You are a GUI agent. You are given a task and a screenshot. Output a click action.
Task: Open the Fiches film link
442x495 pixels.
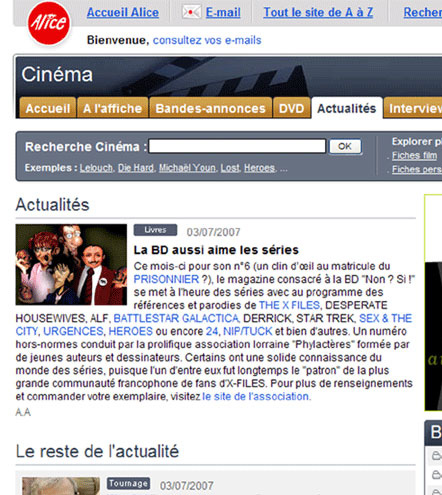(414, 155)
